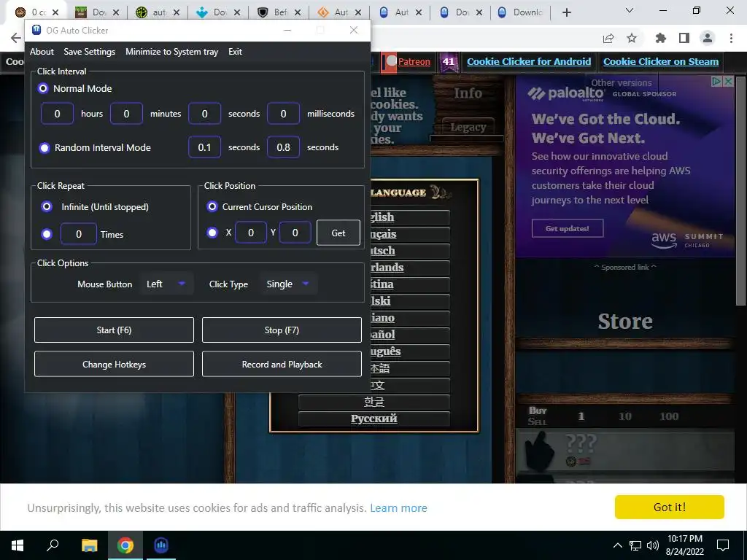This screenshot has height=560, width=747.
Task: Open the volume speaker tray icon
Action: (x=653, y=545)
